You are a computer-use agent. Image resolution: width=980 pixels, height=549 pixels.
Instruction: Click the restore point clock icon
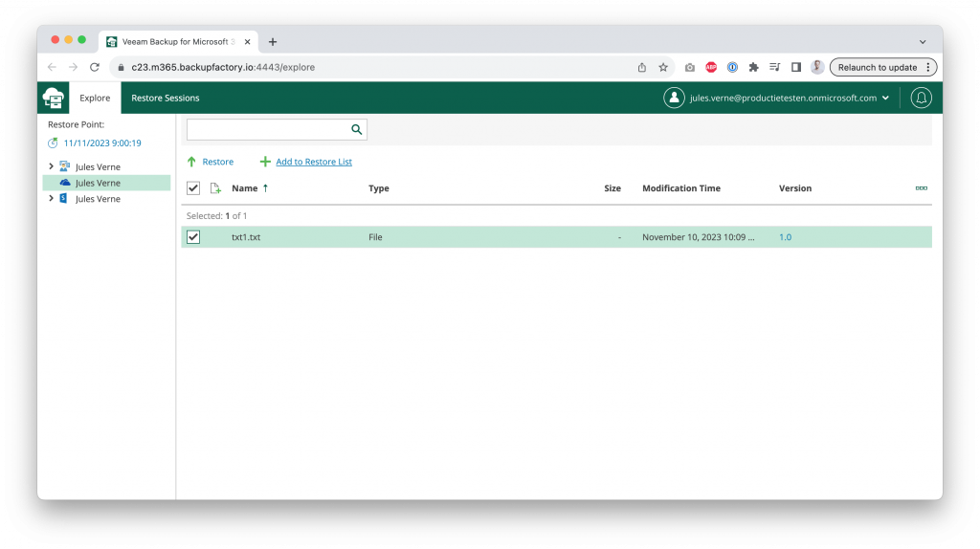click(x=53, y=143)
